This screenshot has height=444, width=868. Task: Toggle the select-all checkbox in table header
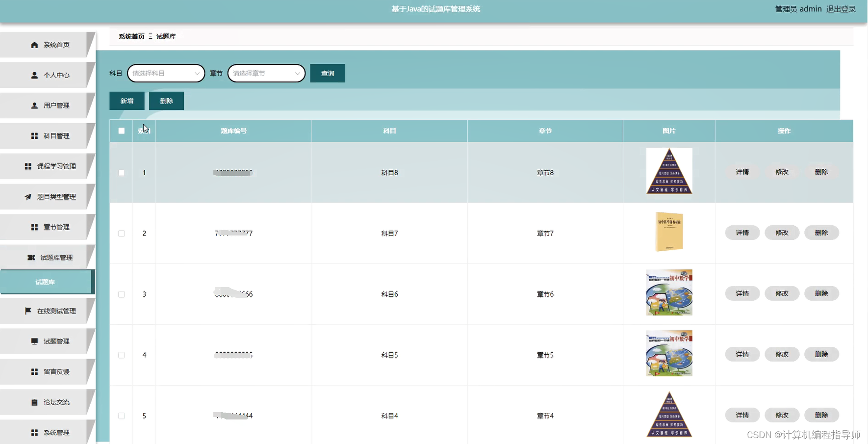[x=122, y=131]
